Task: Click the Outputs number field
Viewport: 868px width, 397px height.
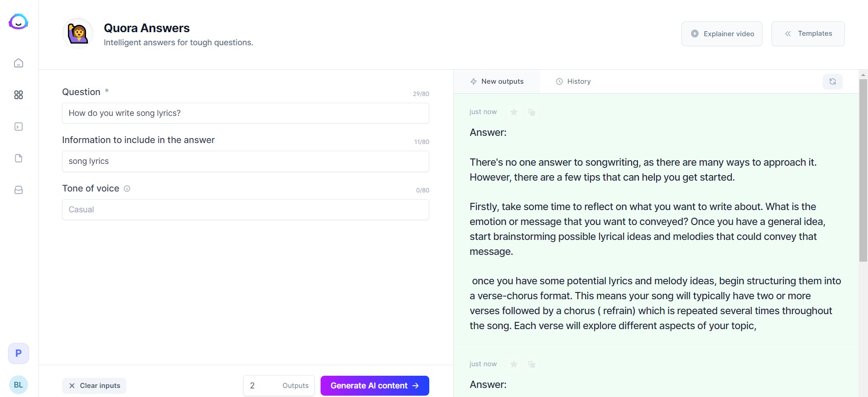Action: pyautogui.click(x=279, y=386)
